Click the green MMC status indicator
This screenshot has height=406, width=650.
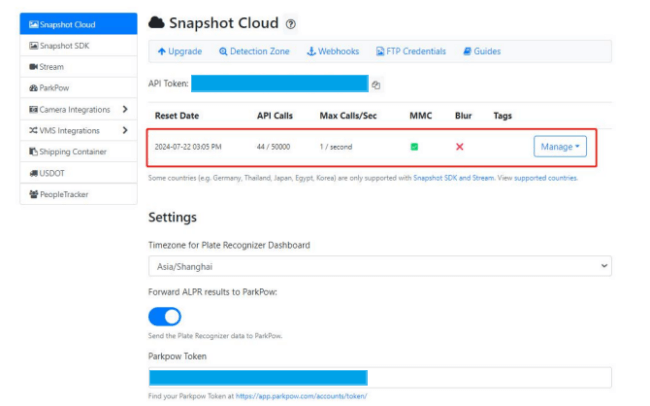coord(414,147)
